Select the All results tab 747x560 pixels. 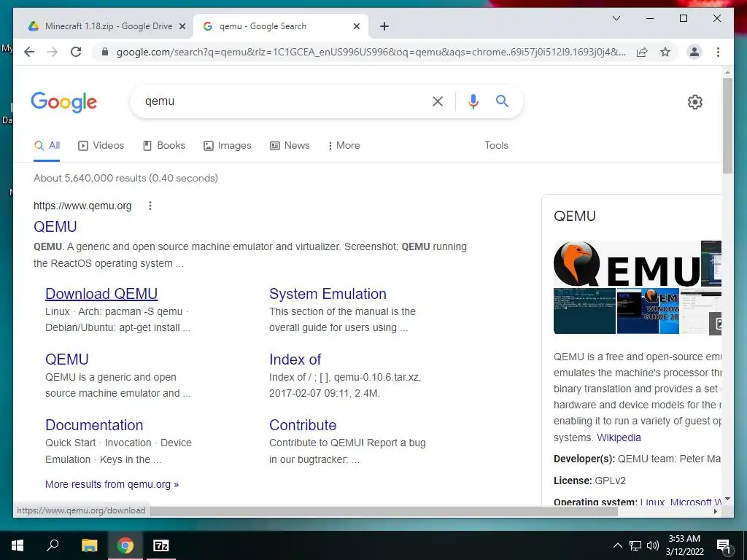(x=47, y=146)
